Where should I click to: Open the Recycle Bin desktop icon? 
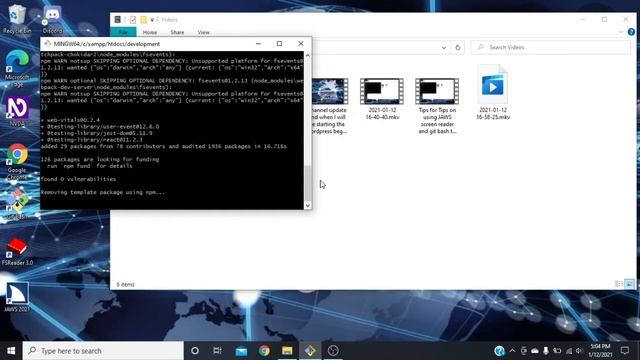click(17, 19)
